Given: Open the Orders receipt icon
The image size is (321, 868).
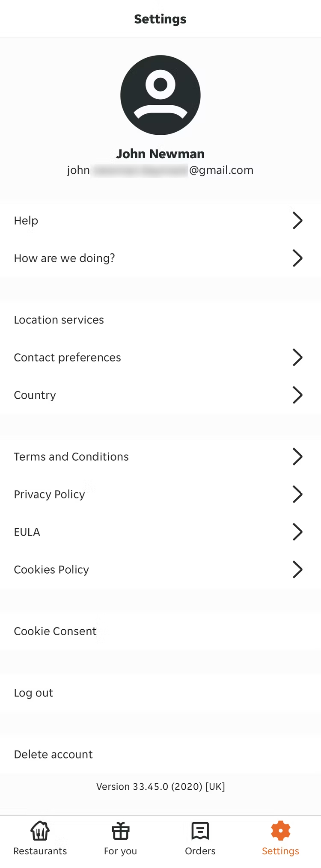Looking at the screenshot, I should coord(200,831).
